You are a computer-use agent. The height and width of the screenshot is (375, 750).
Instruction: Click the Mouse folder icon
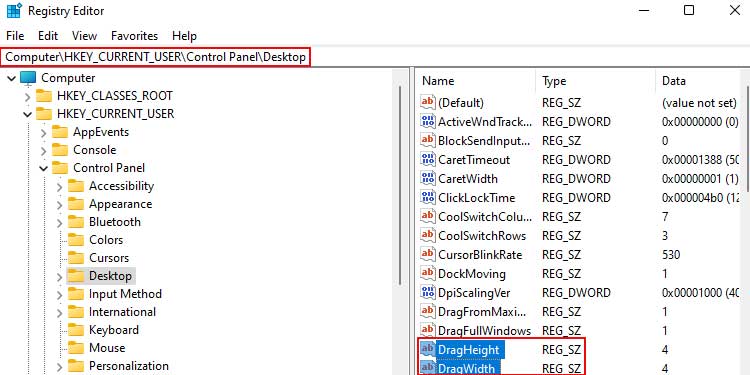(x=76, y=348)
